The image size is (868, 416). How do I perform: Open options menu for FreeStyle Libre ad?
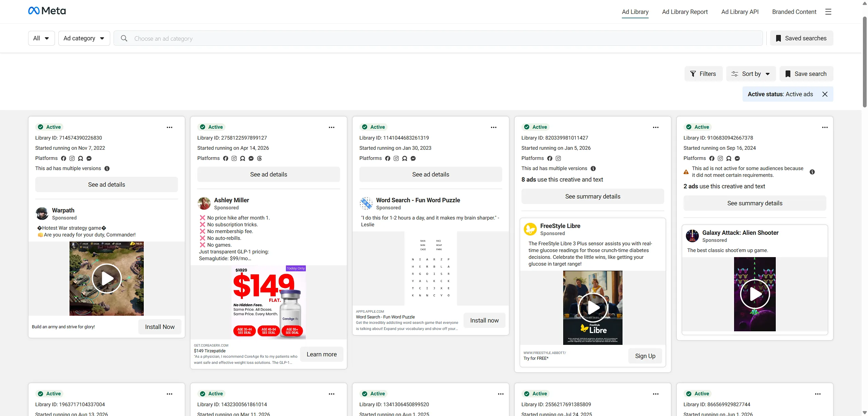pos(656,127)
